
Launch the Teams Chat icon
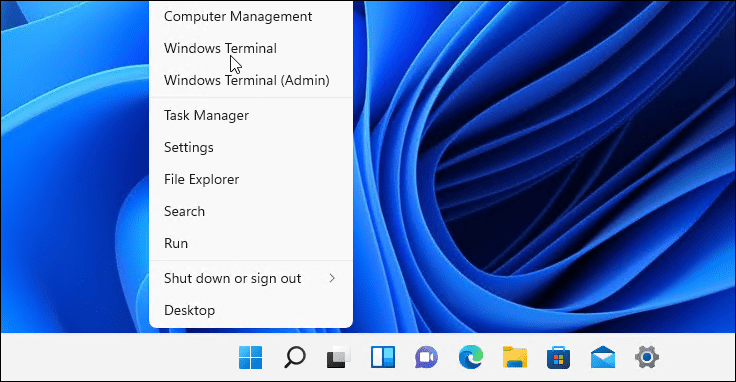(426, 358)
